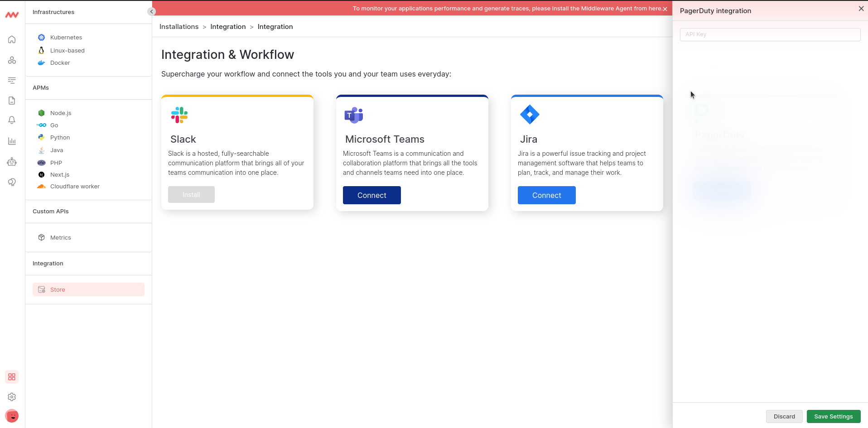Click the Python logo icon
Image resolution: width=868 pixels, height=428 pixels.
point(41,137)
